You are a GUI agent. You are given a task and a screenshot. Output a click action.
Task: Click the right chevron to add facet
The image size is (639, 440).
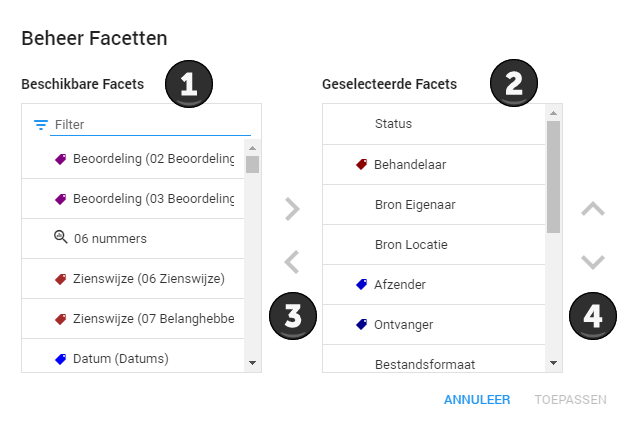292,209
